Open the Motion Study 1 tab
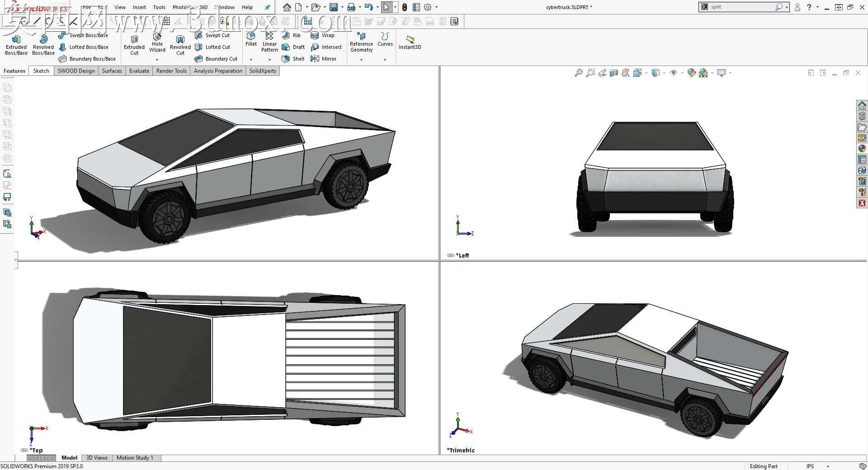The height and width of the screenshot is (470, 868). pos(135,458)
